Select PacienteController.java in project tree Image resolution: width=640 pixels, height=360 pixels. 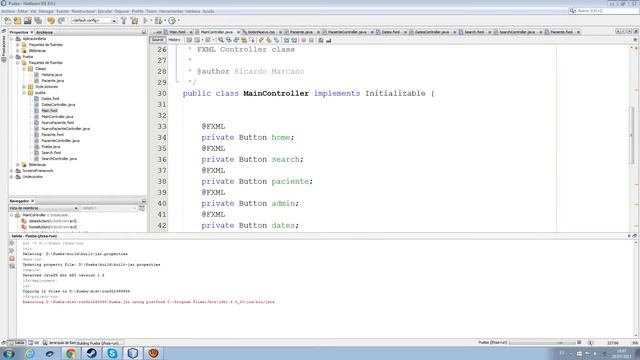click(60, 140)
